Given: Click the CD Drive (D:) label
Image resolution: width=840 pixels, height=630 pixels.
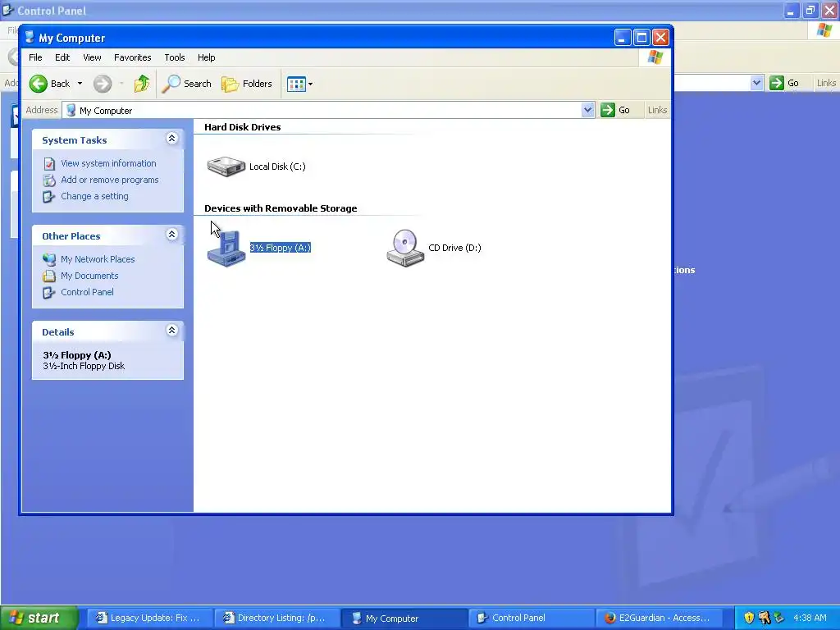Looking at the screenshot, I should (454, 248).
